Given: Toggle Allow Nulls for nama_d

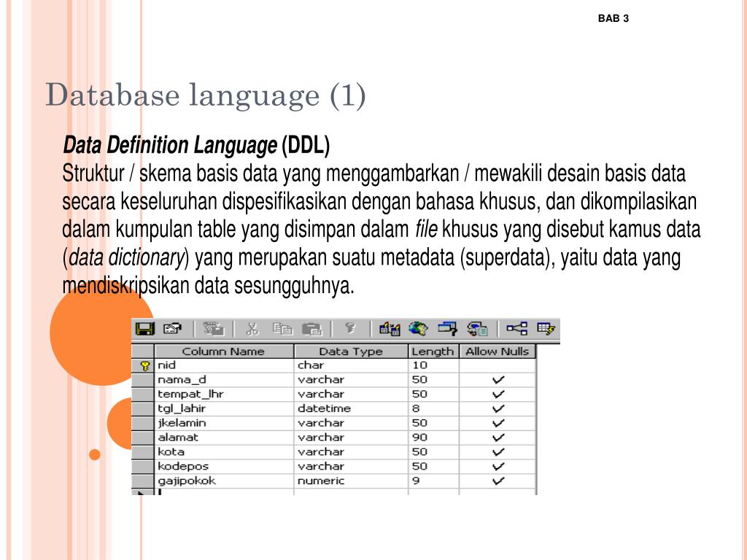Looking at the screenshot, I should click(498, 379).
